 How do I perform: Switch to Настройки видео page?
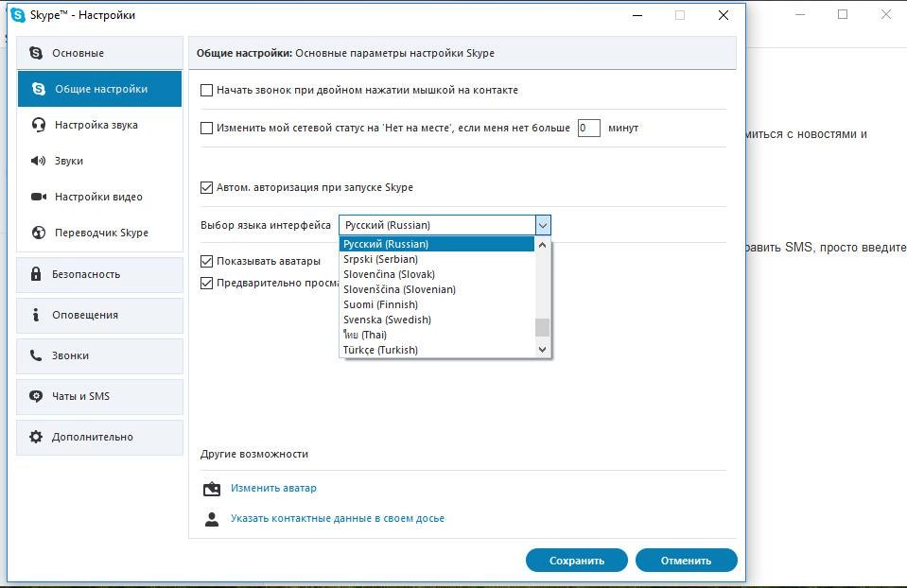point(99,197)
